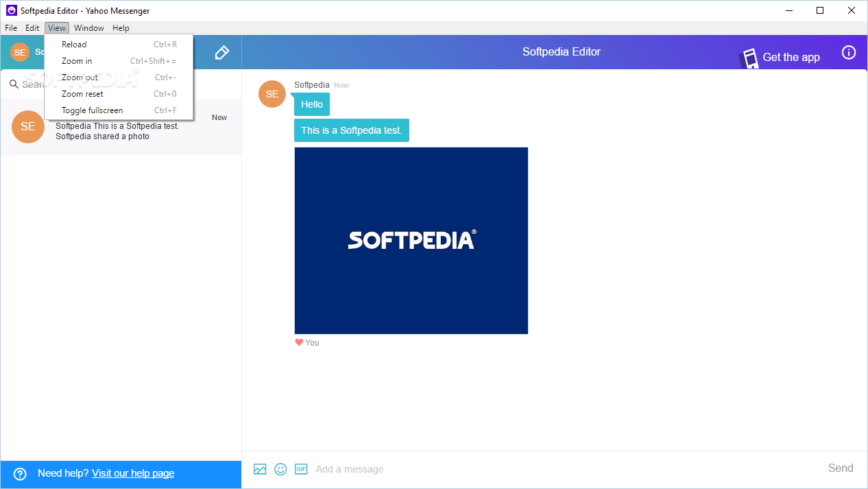Maximize the Yahoo Messenger window
This screenshot has height=489, width=868.
point(820,10)
